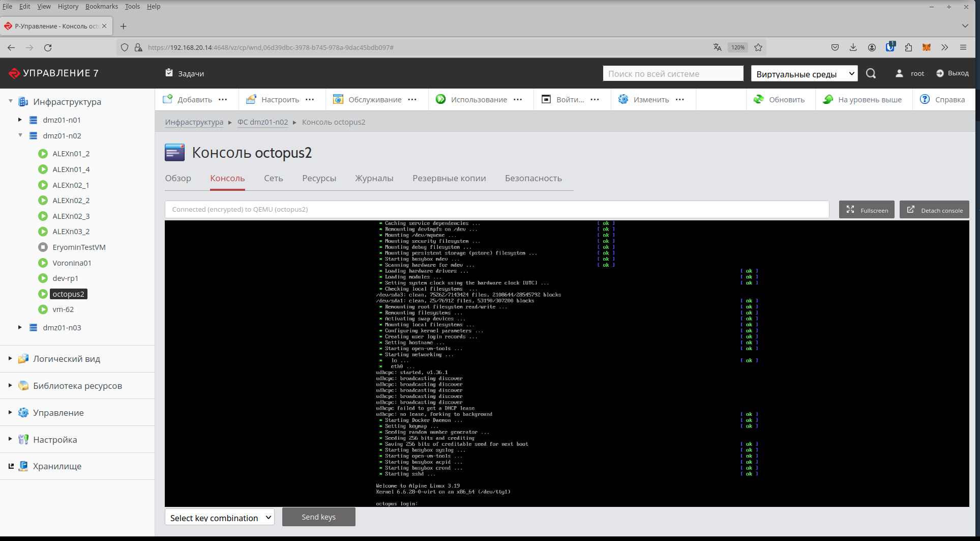Click inside the octopus2 console terminal
980x541 pixels.
pos(567,363)
